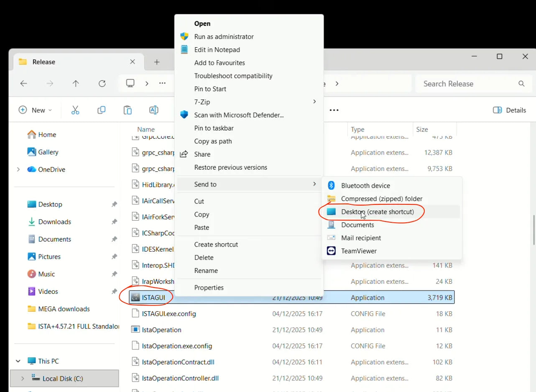
Task: Open the ISTA+4.57.21 FULL Standalone folder
Action: click(73, 326)
